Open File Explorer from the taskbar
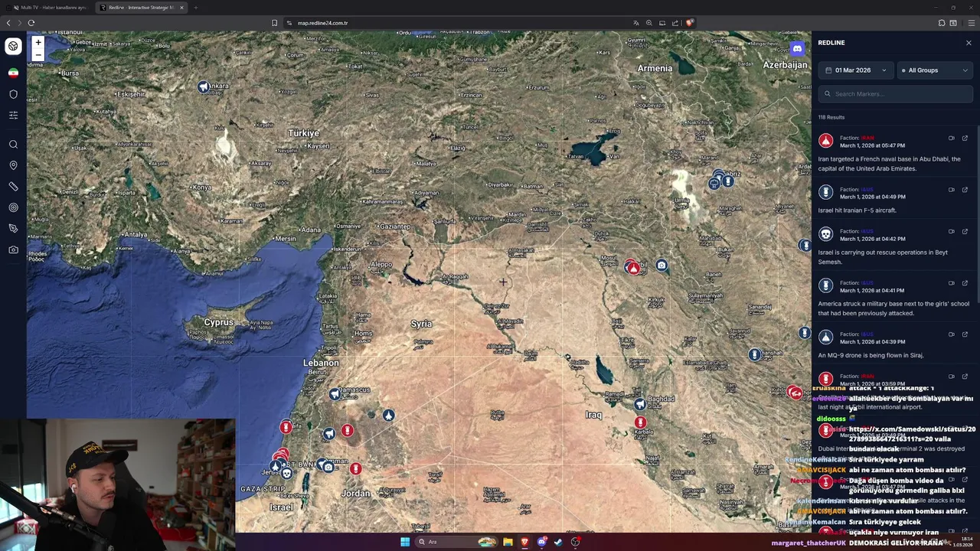Screen dimensions: 980x551 [508, 542]
